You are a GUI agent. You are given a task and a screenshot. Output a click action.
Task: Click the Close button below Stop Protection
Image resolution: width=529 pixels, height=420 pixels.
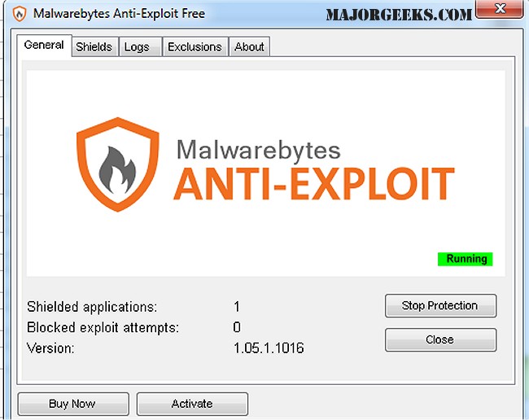click(x=440, y=339)
